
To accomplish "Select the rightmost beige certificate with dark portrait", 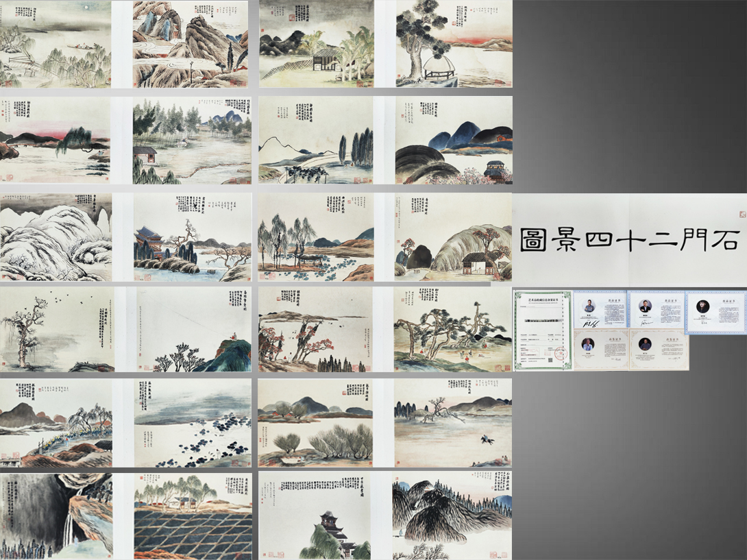I will [x=659, y=349].
